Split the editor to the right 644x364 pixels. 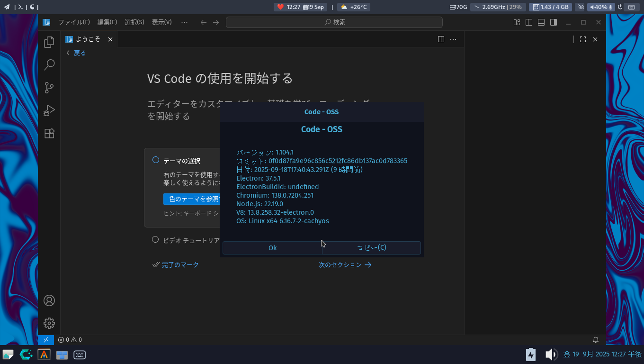441,39
